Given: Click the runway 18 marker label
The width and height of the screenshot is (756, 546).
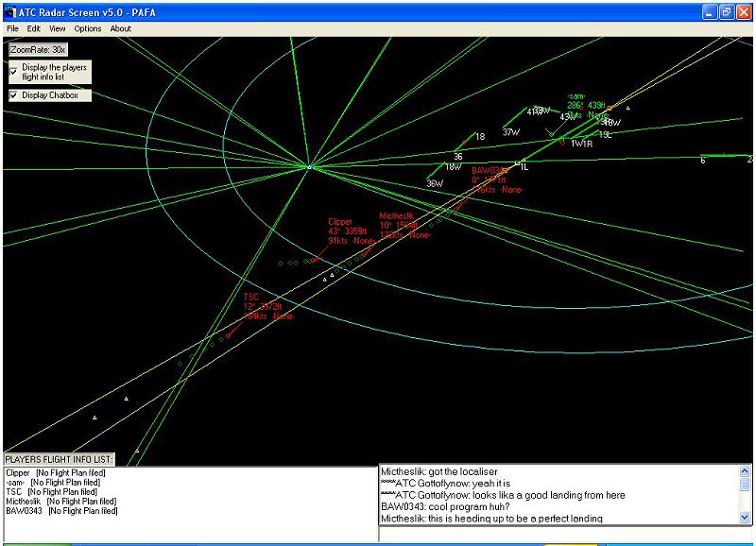Looking at the screenshot, I should pos(480,137).
